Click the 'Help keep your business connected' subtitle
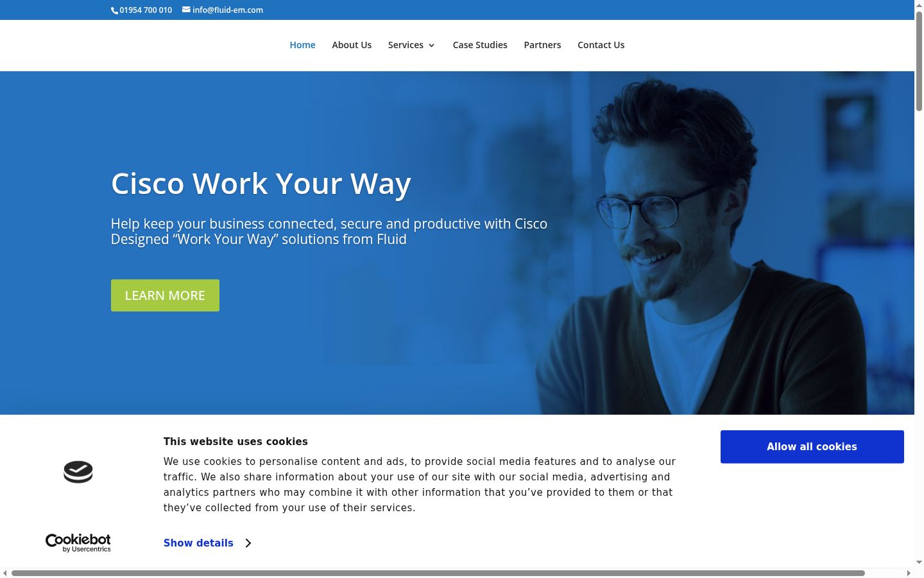This screenshot has height=578, width=924. [329, 232]
